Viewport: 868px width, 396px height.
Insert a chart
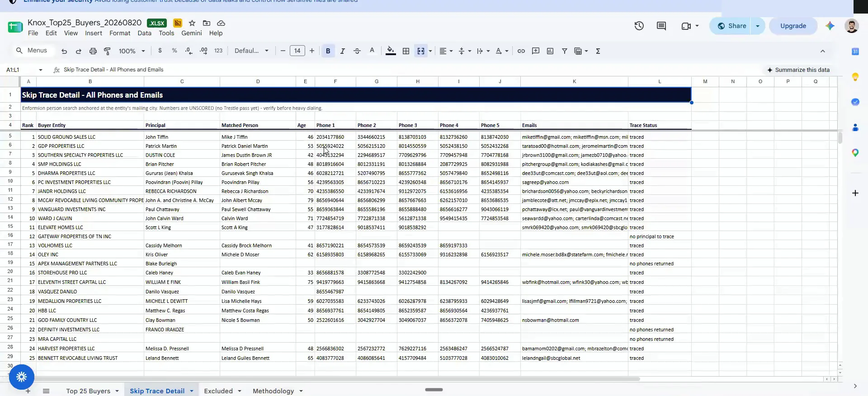click(550, 51)
